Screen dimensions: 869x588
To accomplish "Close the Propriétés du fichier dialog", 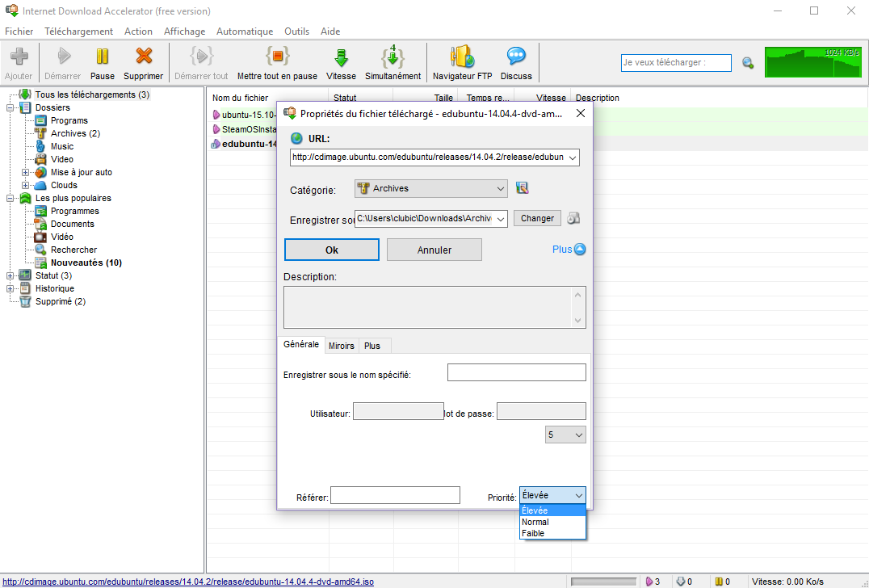I will click(580, 114).
